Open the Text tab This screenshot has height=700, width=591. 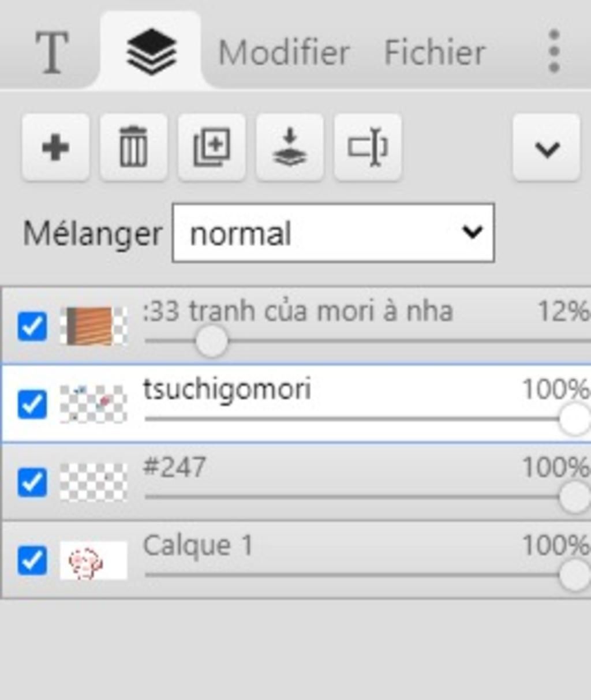pos(52,52)
